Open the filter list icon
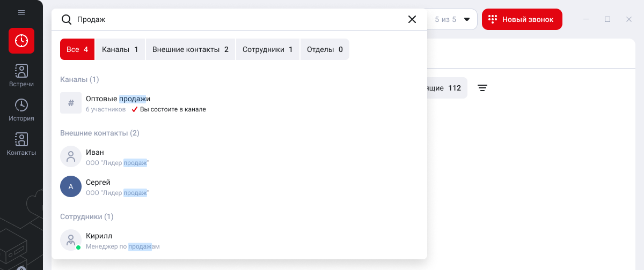 point(482,88)
